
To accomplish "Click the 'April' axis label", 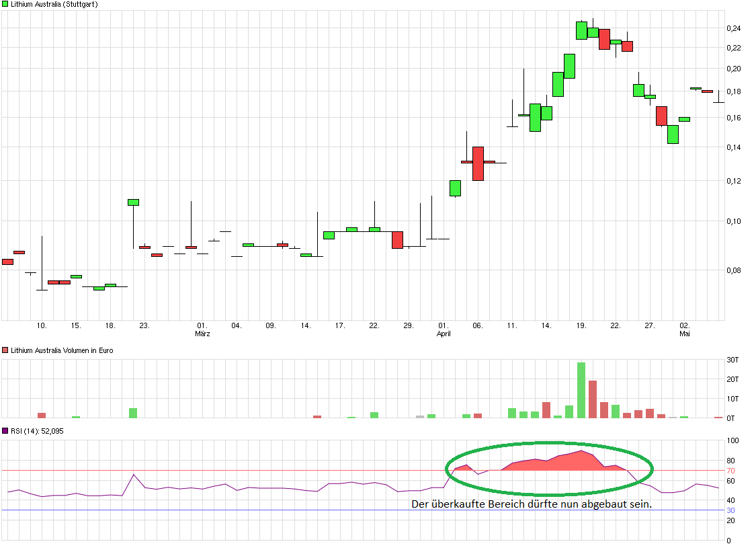I will [443, 333].
